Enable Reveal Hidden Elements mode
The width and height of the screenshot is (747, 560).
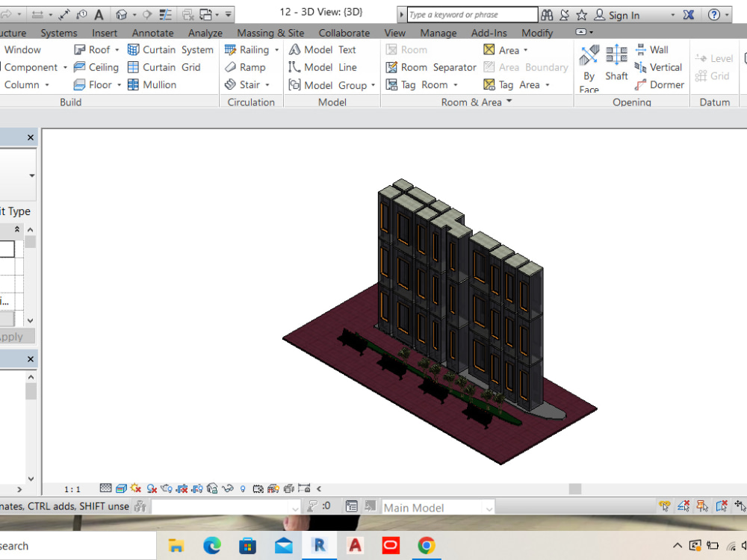tap(228, 488)
